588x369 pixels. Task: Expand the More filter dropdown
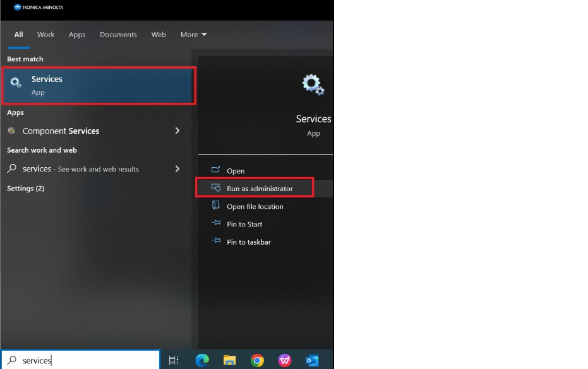[193, 35]
